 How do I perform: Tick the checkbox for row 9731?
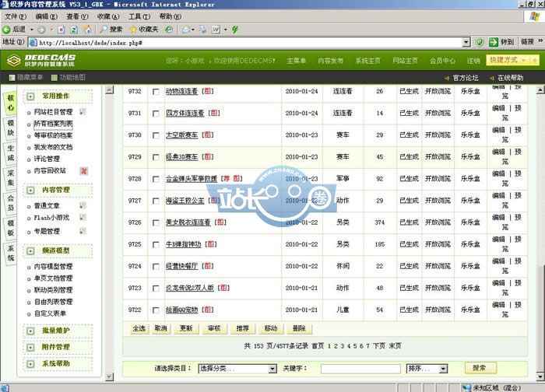pos(156,114)
